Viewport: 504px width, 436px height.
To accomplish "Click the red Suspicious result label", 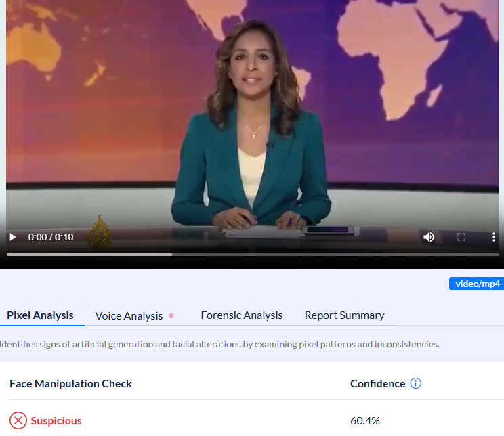I will [x=56, y=420].
